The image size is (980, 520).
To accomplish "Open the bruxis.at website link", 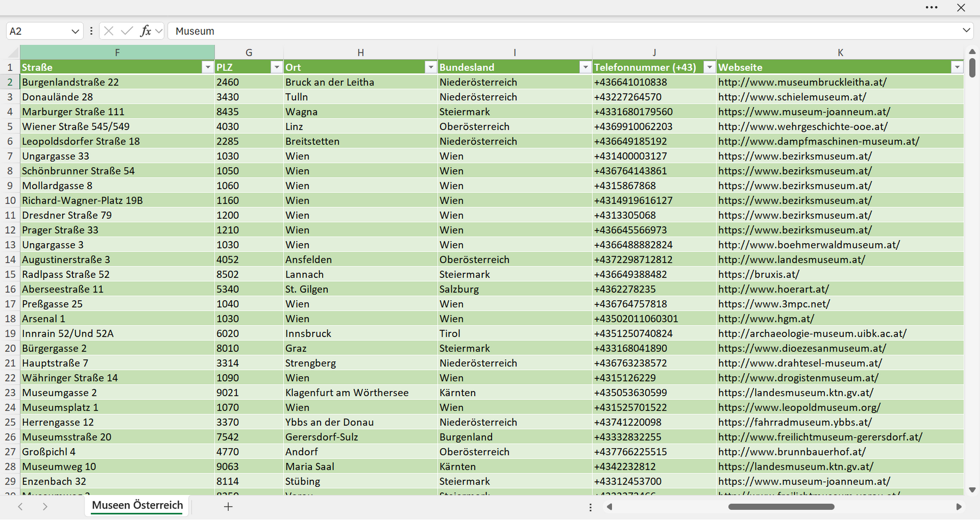I will [758, 274].
